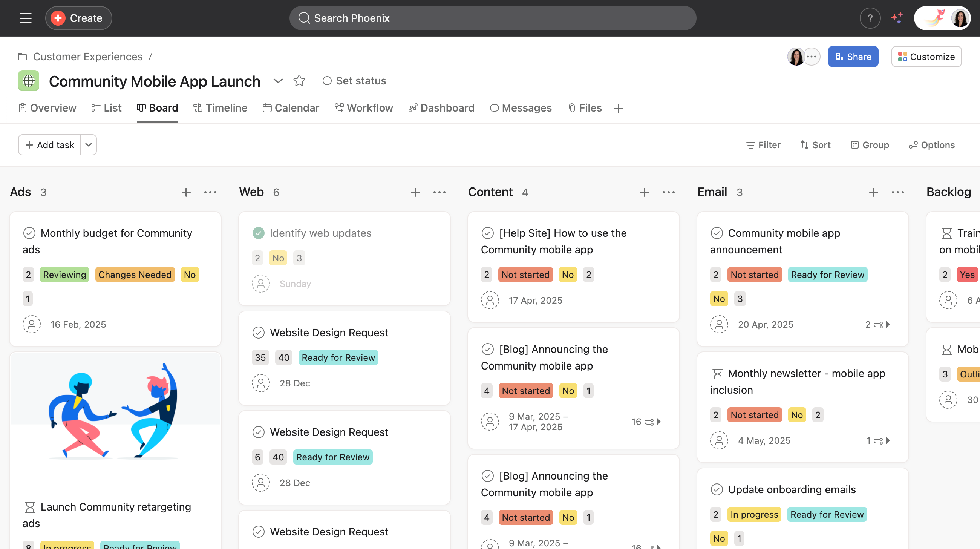Open project title dropdown chevron

[x=278, y=81]
